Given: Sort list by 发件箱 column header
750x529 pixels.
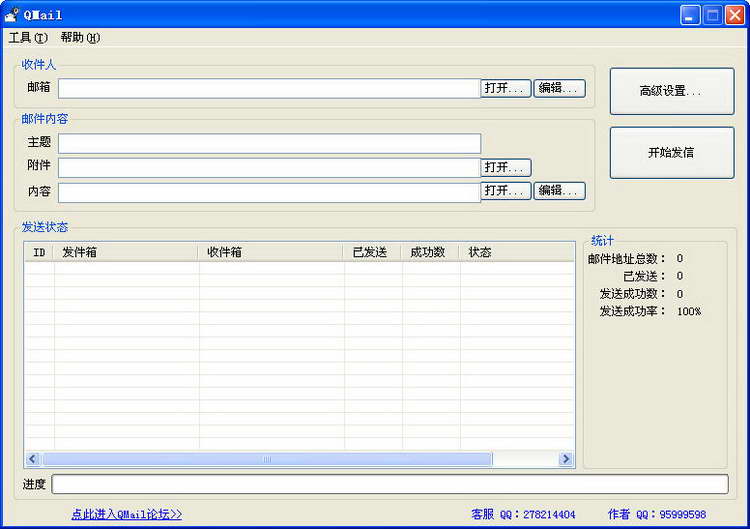Looking at the screenshot, I should pyautogui.click(x=125, y=252).
